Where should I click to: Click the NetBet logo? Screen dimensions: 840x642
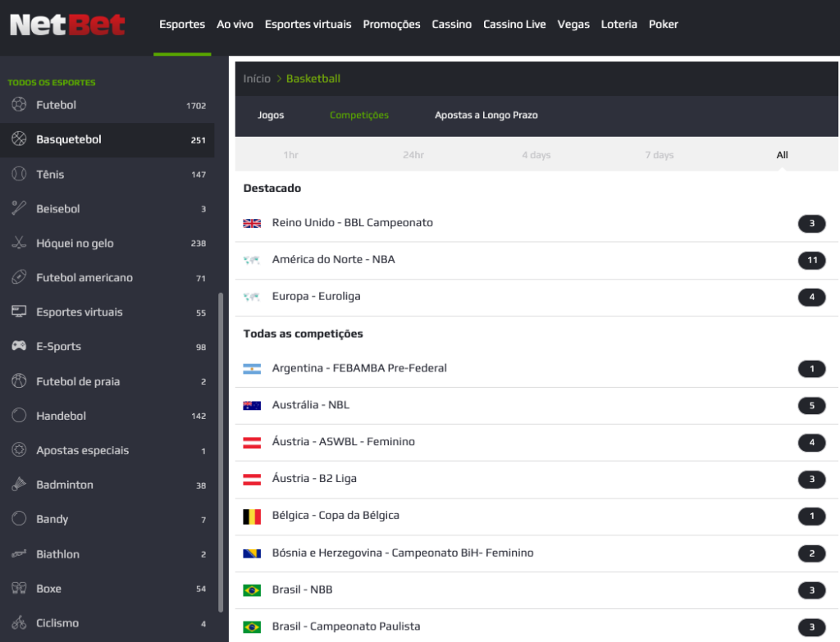(x=67, y=25)
